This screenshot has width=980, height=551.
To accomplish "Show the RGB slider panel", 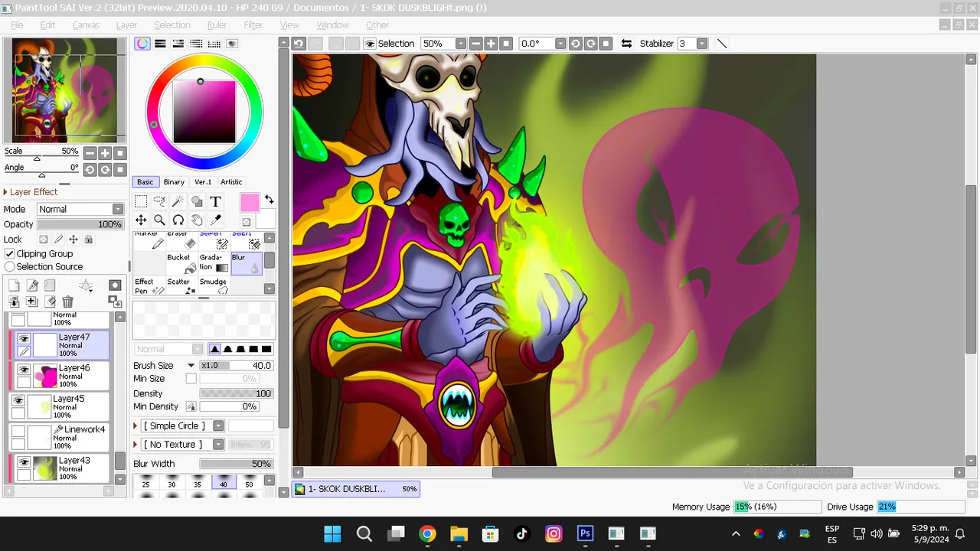I will pos(160,44).
